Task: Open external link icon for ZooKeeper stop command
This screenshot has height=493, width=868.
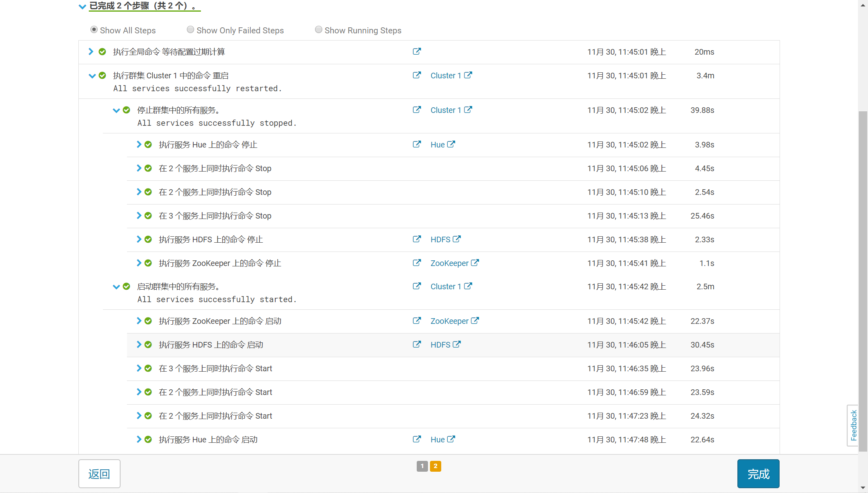Action: [x=417, y=263]
